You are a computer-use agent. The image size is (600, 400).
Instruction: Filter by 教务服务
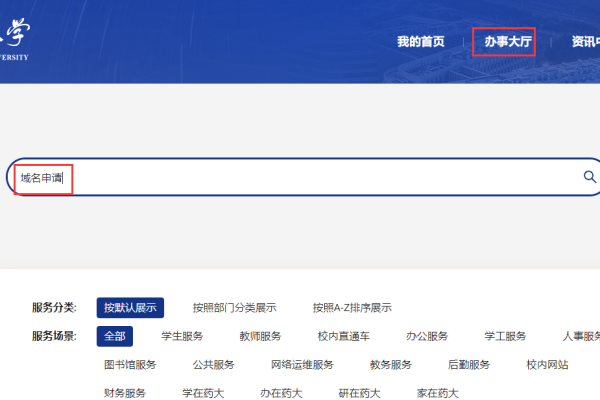tap(391, 364)
